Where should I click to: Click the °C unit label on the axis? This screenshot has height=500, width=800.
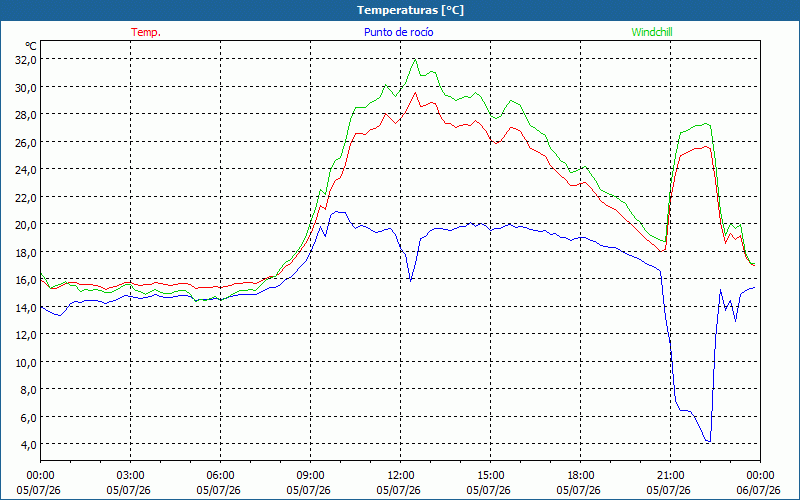31,46
